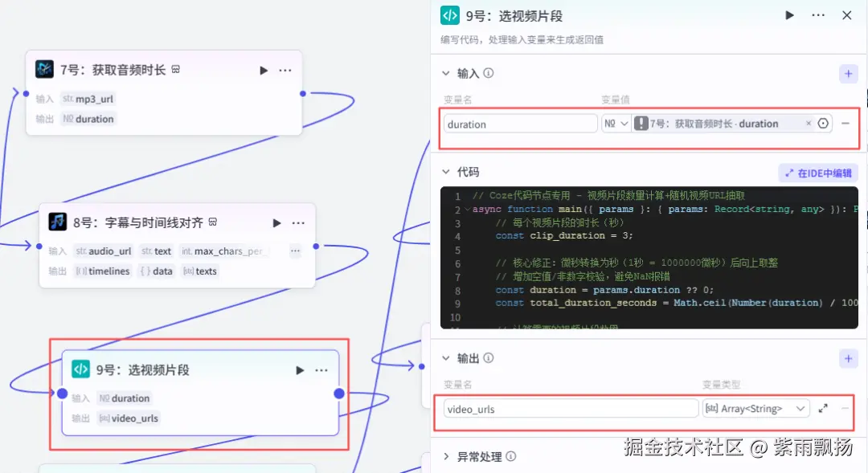Remove the video_urls output row with minus icon

845,408
